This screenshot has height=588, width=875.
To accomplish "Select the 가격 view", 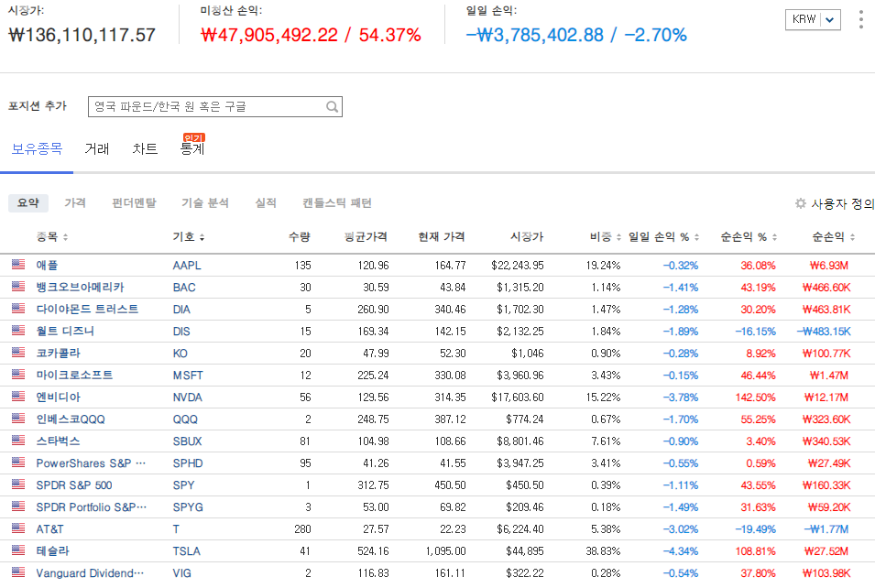I will pyautogui.click(x=75, y=203).
